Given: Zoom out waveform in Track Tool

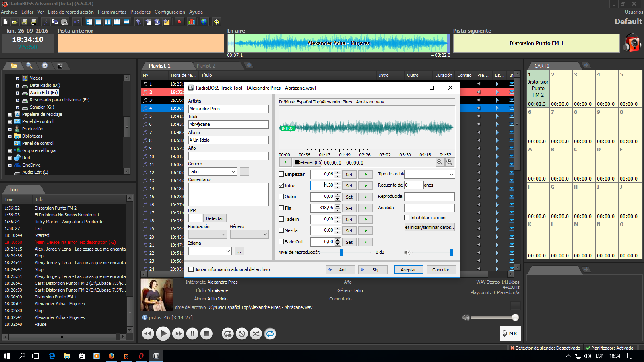Looking at the screenshot, I should pos(440,162).
